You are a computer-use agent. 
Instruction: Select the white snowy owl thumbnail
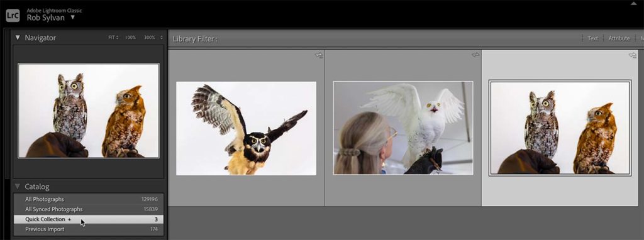click(403, 128)
